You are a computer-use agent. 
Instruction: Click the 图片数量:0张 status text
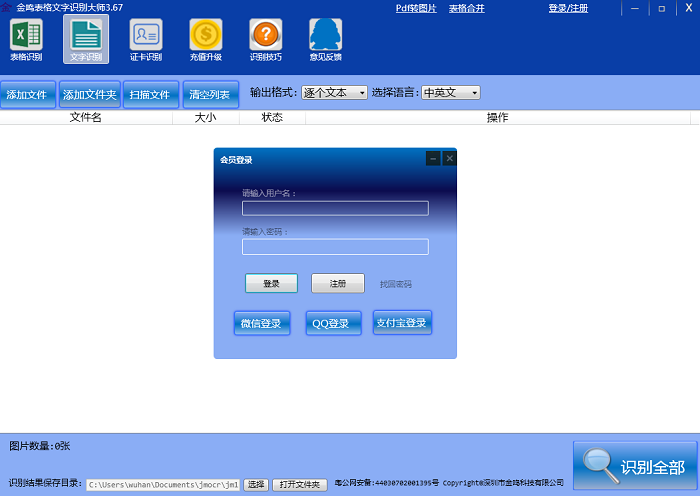(40, 446)
